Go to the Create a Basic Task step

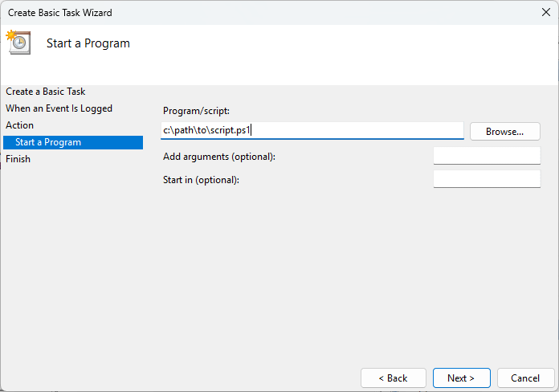pos(46,92)
